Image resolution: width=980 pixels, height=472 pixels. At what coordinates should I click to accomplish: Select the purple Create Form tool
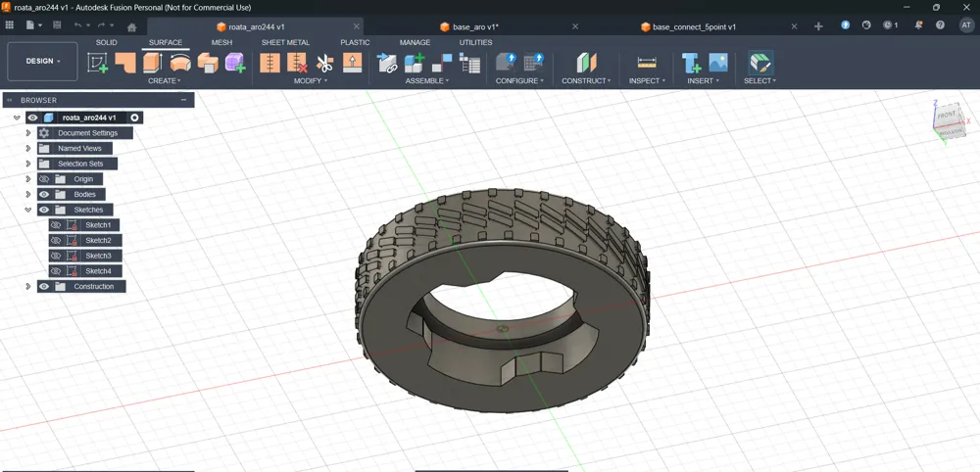coord(235,63)
